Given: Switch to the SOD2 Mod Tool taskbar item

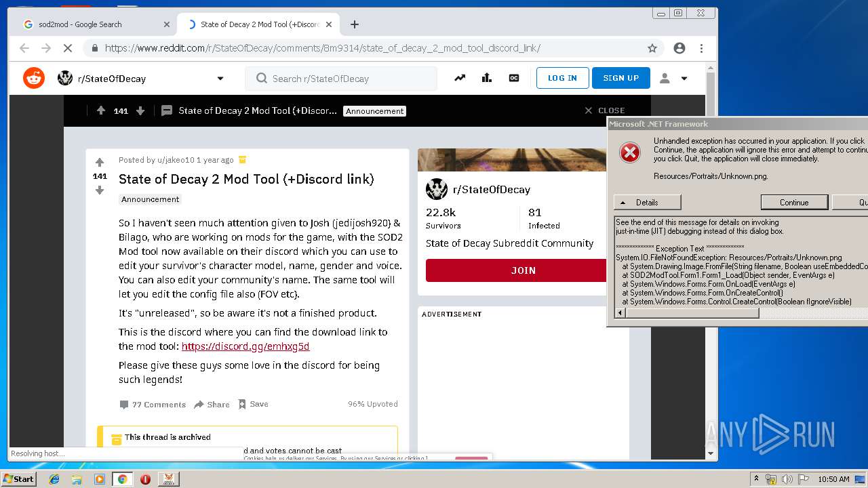Looking at the screenshot, I should (168, 479).
